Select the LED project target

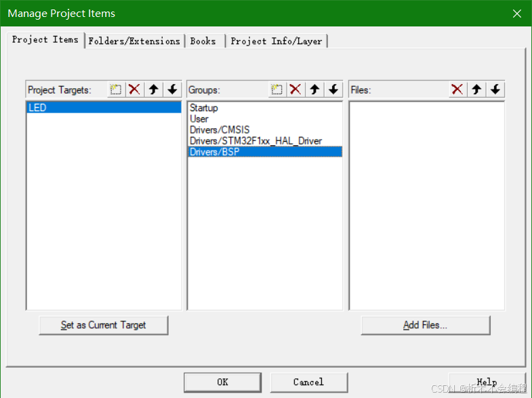click(104, 108)
